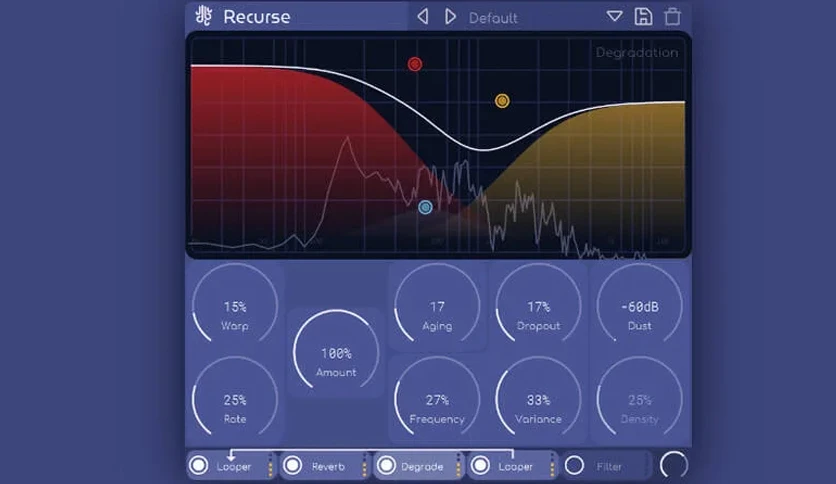Grab the Reverb module drag handle dots
Image resolution: width=836 pixels, height=484 pixels.
click(365, 465)
